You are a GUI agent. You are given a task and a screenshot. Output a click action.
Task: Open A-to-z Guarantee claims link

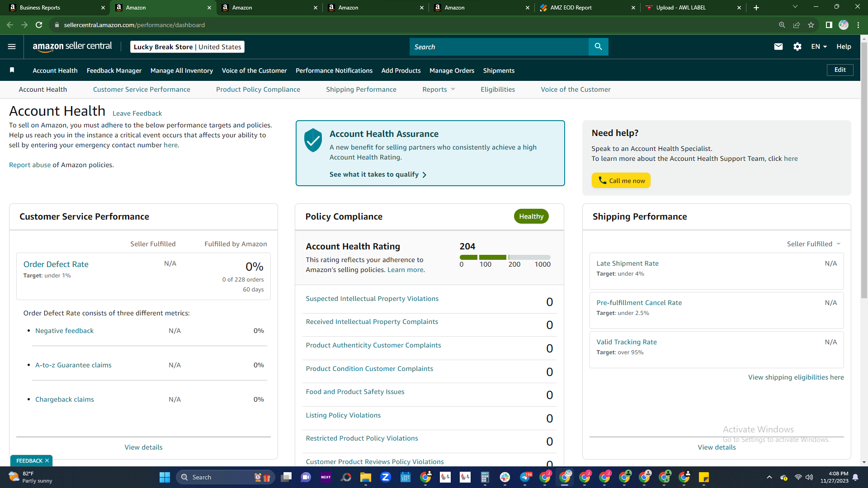pyautogui.click(x=73, y=365)
